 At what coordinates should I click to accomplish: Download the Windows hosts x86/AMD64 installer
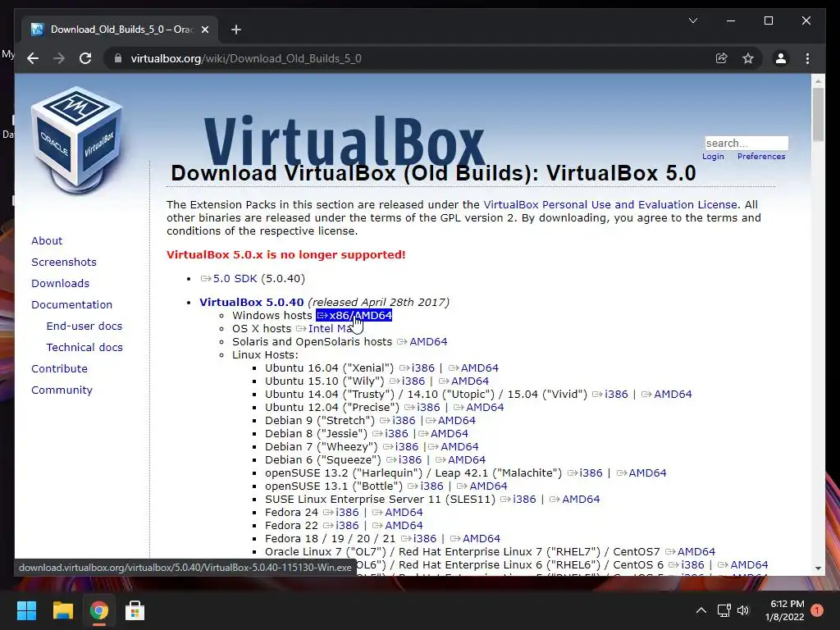[x=354, y=316]
